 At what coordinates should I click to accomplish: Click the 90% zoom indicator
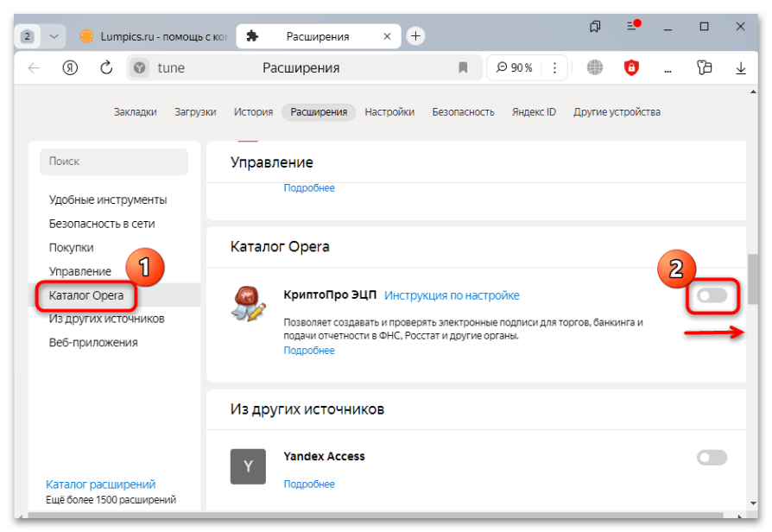click(515, 67)
